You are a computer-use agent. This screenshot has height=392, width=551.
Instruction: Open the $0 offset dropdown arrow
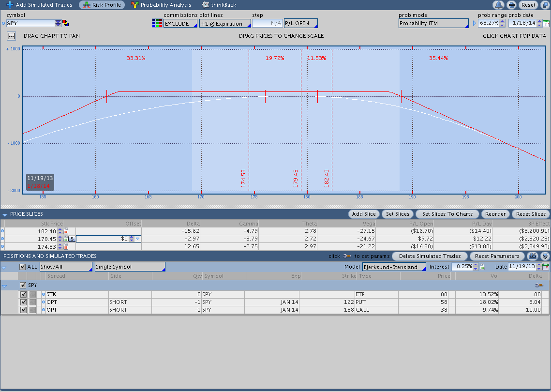(x=138, y=239)
